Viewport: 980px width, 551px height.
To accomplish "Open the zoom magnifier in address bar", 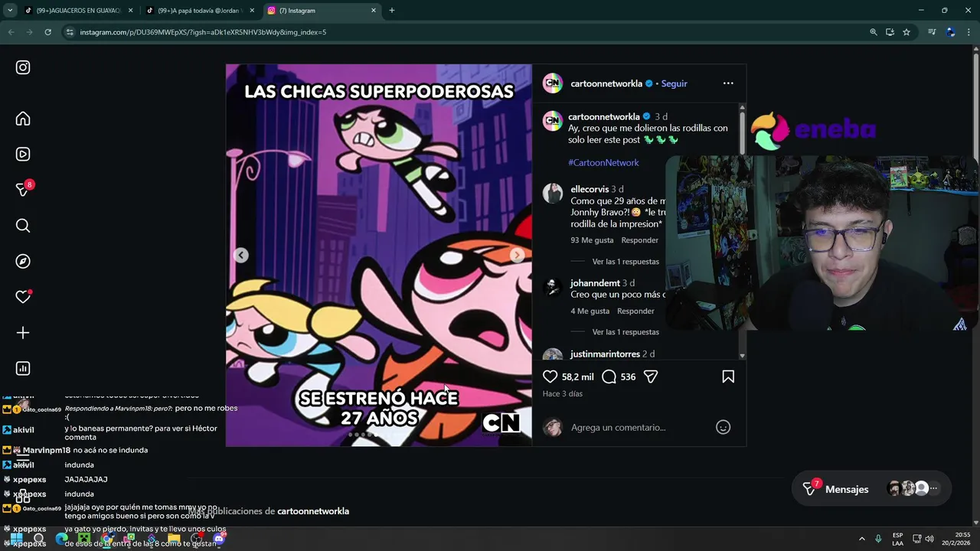I will pos(874,32).
